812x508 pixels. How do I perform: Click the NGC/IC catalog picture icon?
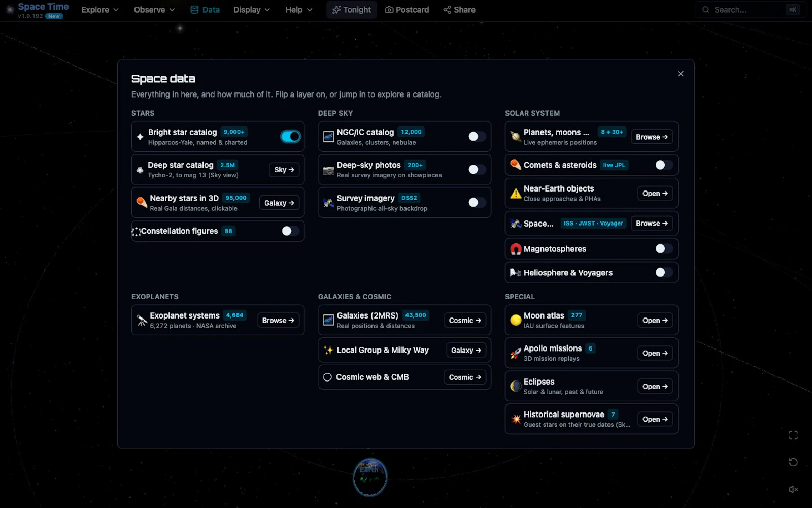point(328,137)
